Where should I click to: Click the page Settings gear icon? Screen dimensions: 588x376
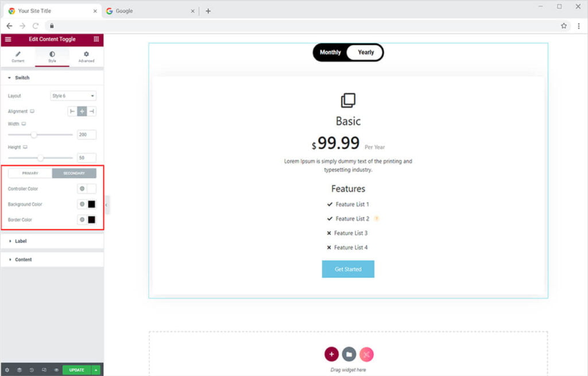point(7,370)
